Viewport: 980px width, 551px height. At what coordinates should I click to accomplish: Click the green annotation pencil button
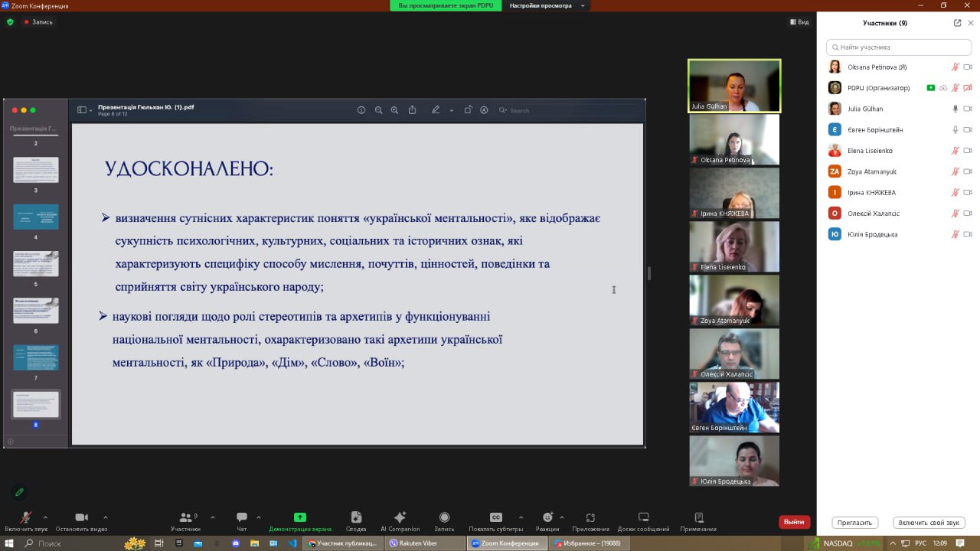tap(19, 492)
